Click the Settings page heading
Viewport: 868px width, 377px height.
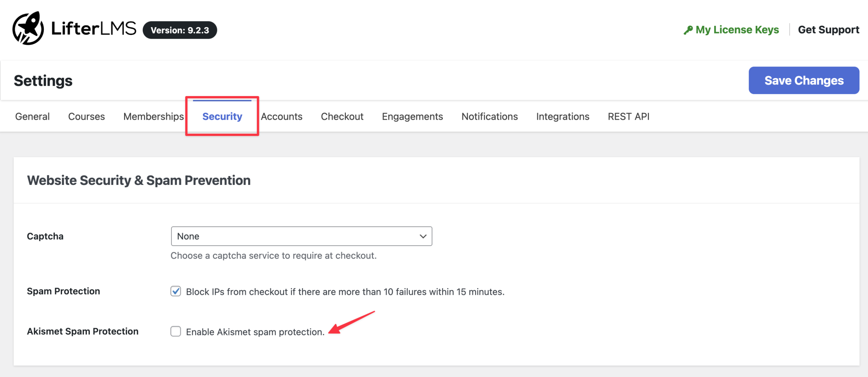pyautogui.click(x=43, y=81)
